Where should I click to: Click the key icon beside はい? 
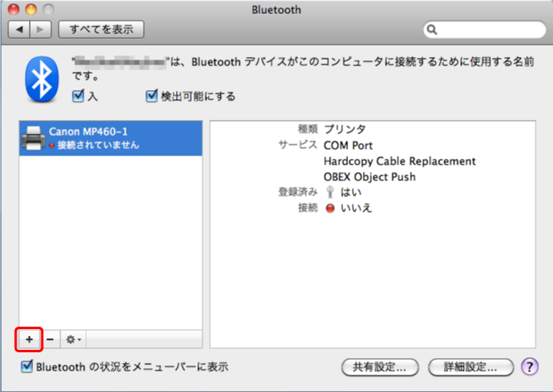point(330,192)
